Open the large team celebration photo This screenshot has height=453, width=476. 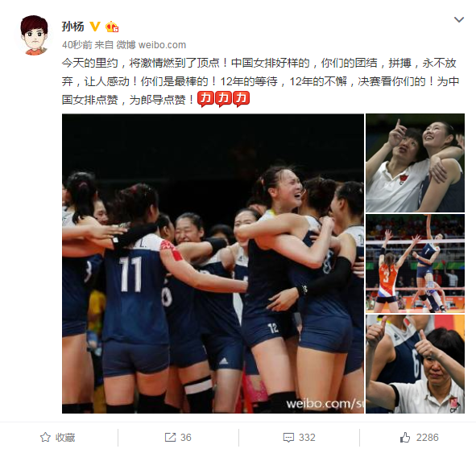click(x=213, y=263)
